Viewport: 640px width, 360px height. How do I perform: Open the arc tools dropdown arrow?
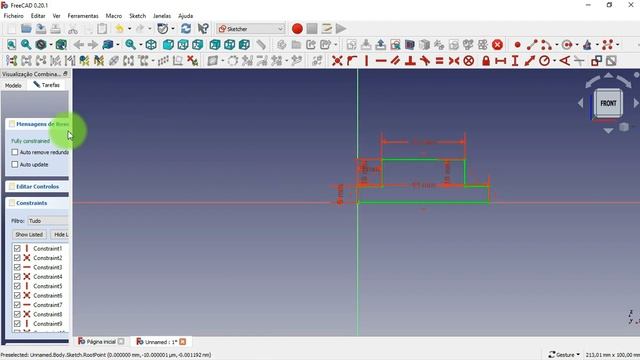pos(556,45)
